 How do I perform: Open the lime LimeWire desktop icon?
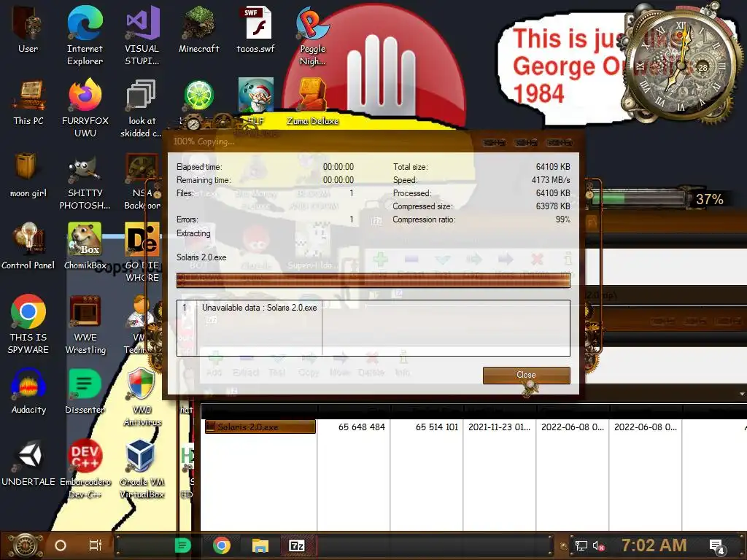tap(198, 96)
